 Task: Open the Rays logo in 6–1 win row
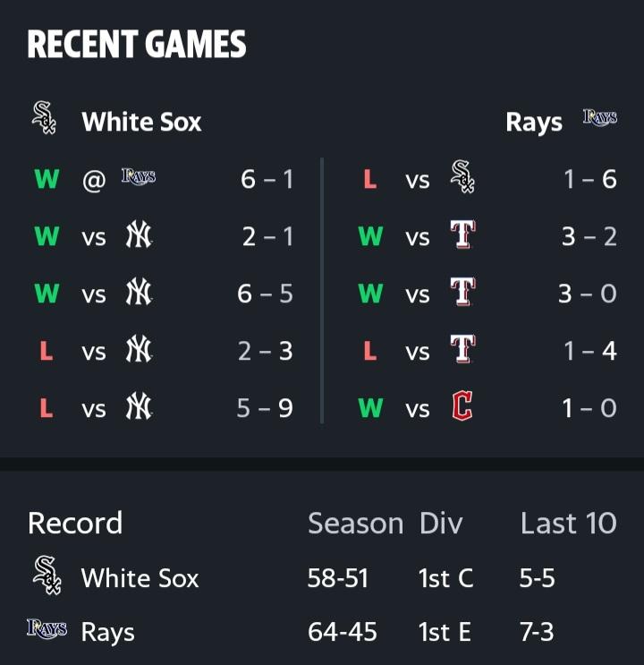(x=139, y=177)
